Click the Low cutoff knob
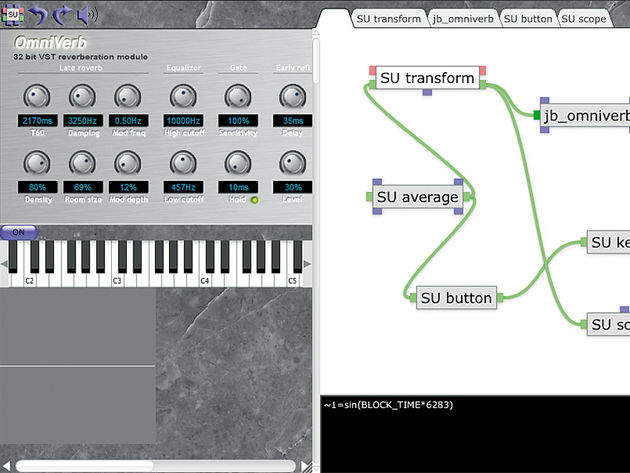The image size is (630, 473). (x=183, y=164)
